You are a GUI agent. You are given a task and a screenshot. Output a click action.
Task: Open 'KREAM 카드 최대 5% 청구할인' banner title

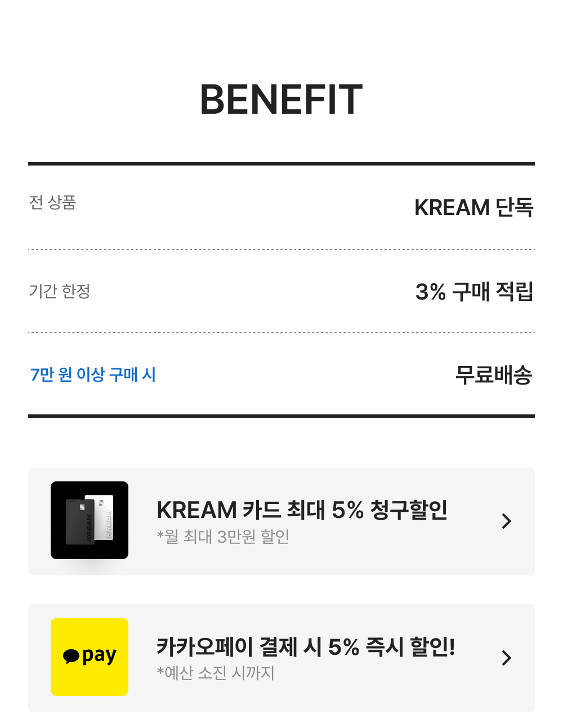coord(302,510)
